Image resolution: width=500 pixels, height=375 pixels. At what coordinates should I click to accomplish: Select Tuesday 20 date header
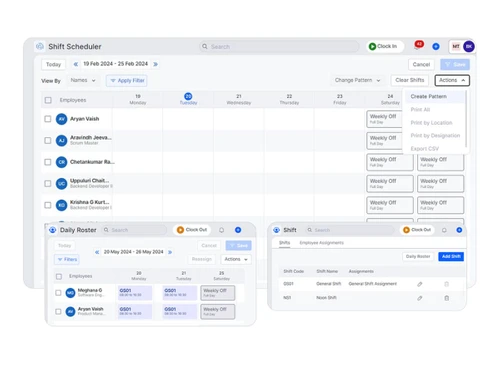[188, 99]
